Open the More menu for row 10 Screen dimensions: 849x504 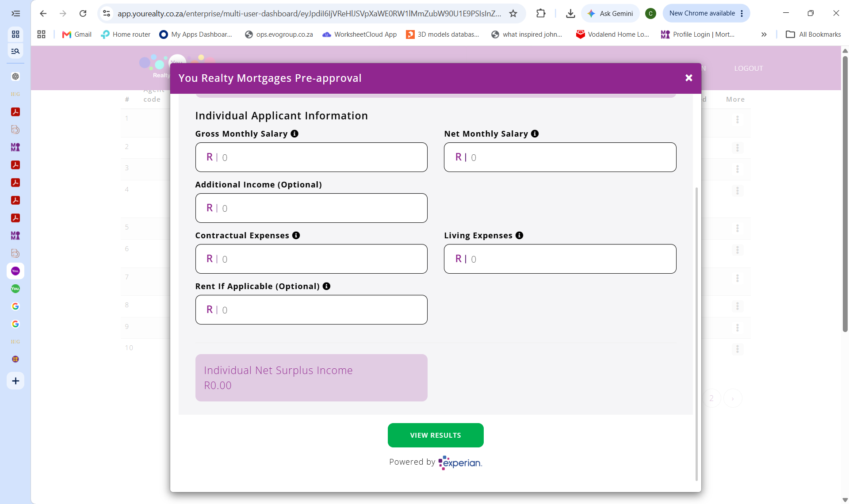tap(737, 349)
